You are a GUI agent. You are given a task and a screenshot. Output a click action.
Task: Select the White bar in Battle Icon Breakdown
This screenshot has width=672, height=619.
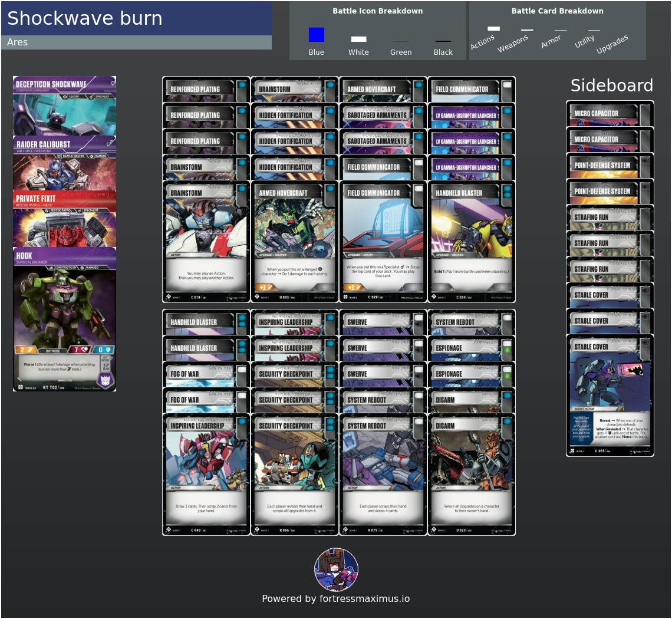pyautogui.click(x=358, y=39)
